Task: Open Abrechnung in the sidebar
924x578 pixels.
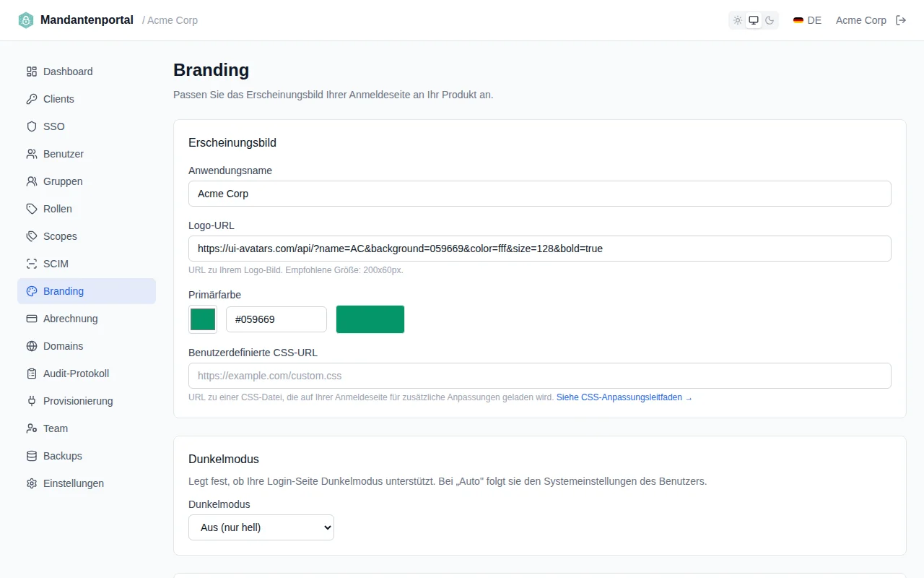Action: [x=87, y=319]
